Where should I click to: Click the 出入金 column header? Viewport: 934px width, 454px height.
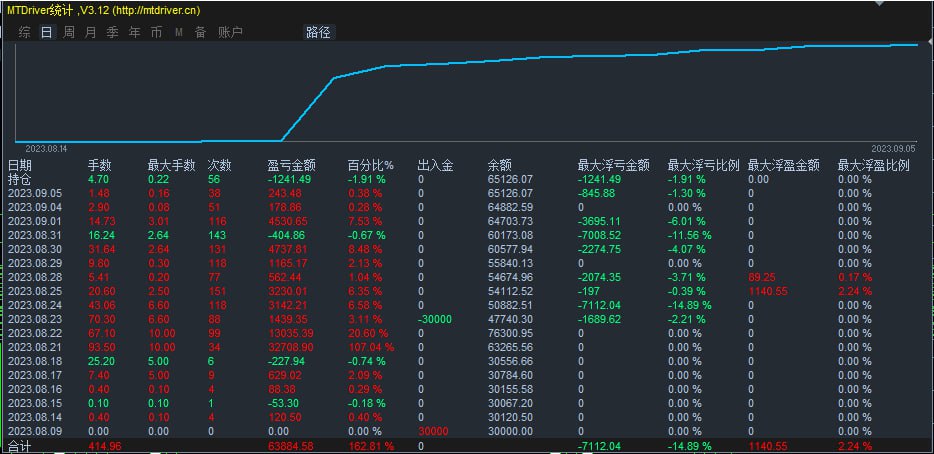[435, 166]
